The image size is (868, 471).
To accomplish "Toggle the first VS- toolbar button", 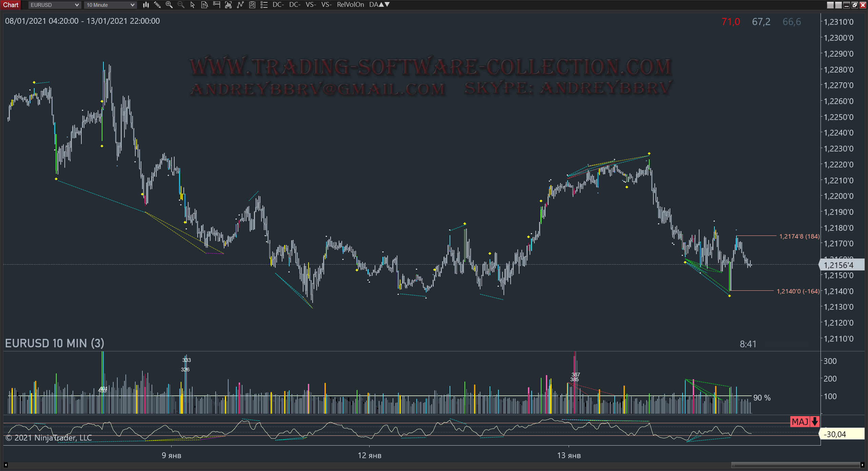I will click(311, 5).
